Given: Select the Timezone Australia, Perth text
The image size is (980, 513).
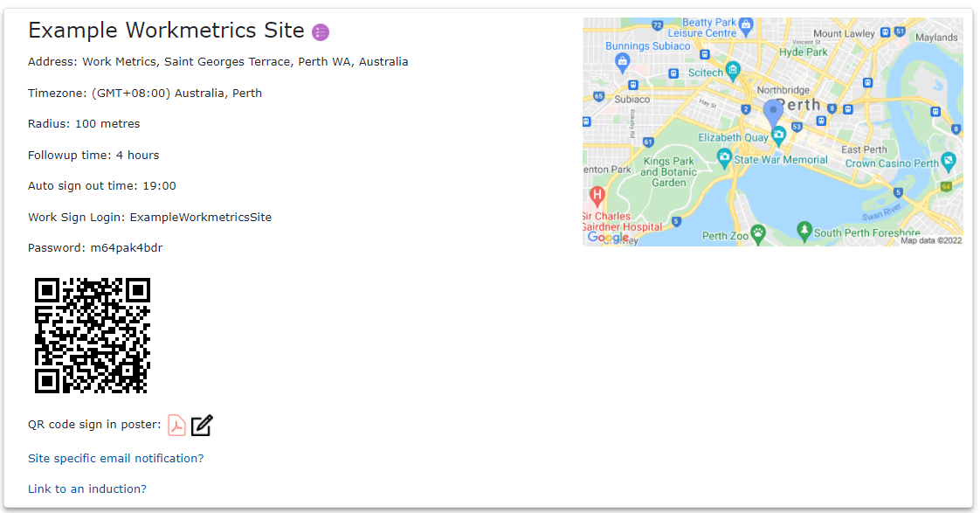Looking at the screenshot, I should click(145, 93).
